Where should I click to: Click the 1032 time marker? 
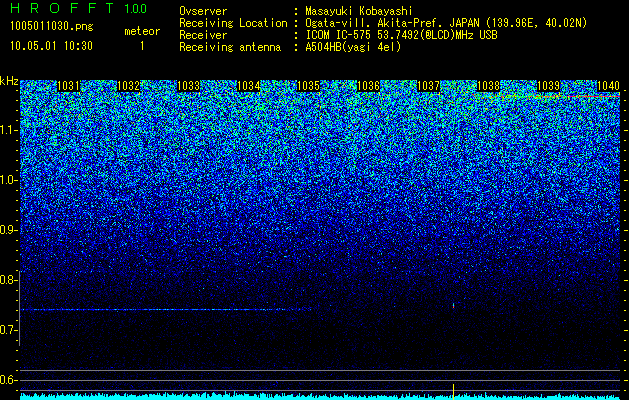pos(129,86)
